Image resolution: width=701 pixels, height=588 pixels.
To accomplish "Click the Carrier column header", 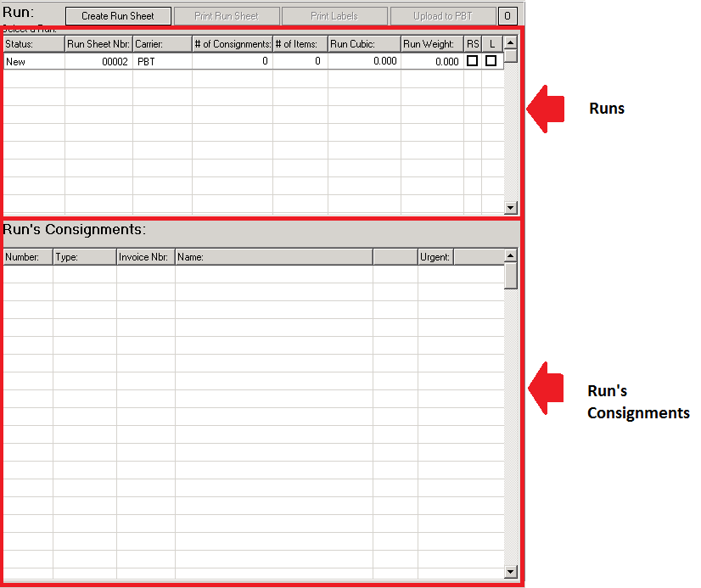I will click(163, 44).
